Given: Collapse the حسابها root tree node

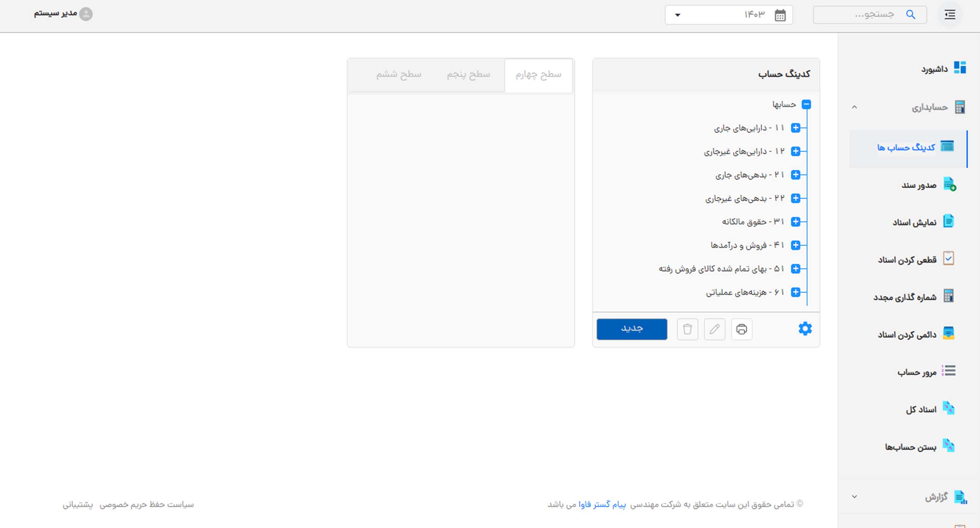Looking at the screenshot, I should click(806, 104).
